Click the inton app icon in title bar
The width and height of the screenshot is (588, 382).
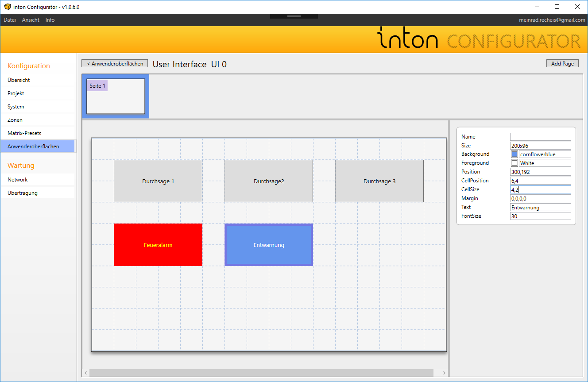coord(7,7)
